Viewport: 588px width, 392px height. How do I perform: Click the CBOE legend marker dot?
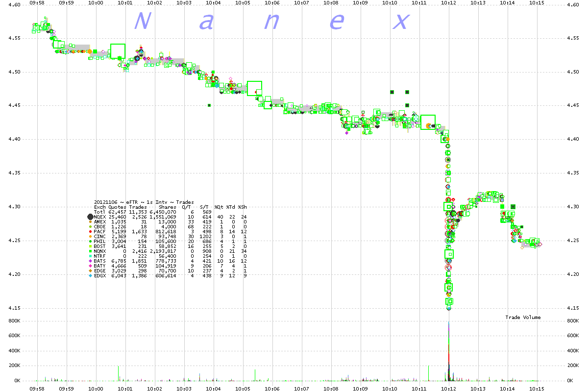pos(90,226)
